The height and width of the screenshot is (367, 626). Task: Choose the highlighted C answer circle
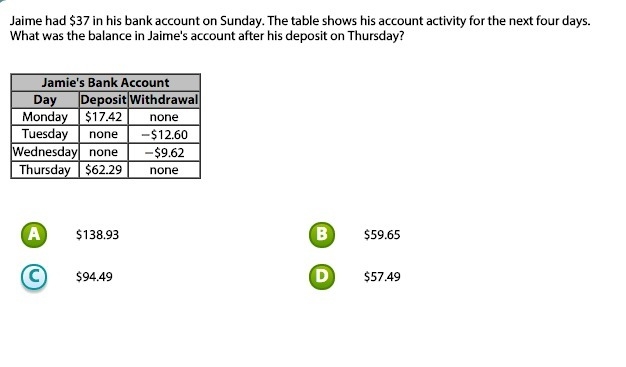34,277
